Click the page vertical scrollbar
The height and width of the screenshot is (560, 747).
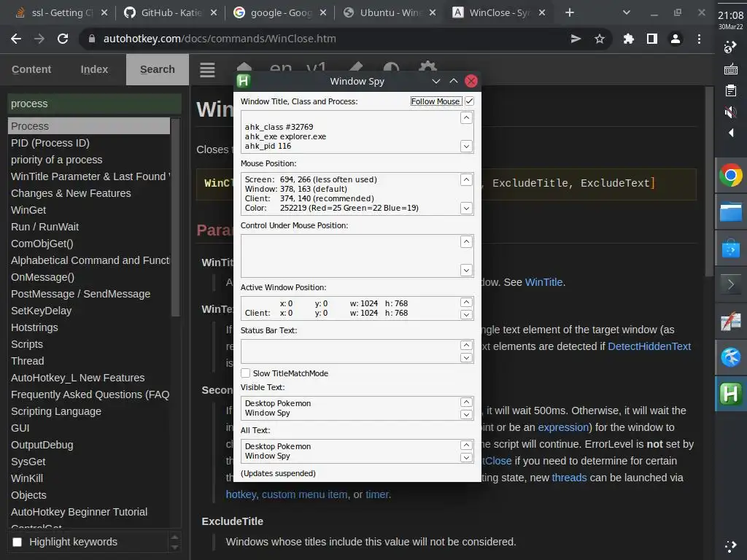point(709,181)
